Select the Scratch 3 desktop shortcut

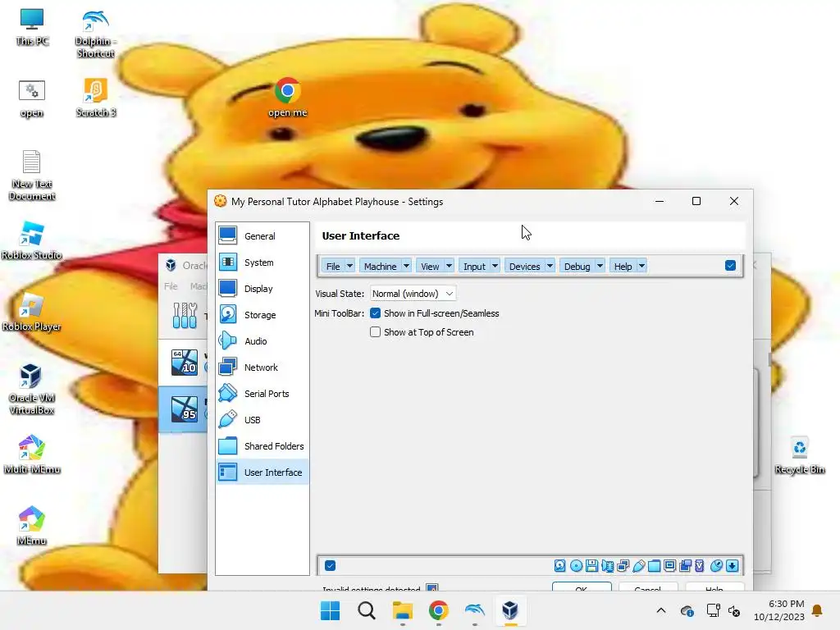pos(96,98)
